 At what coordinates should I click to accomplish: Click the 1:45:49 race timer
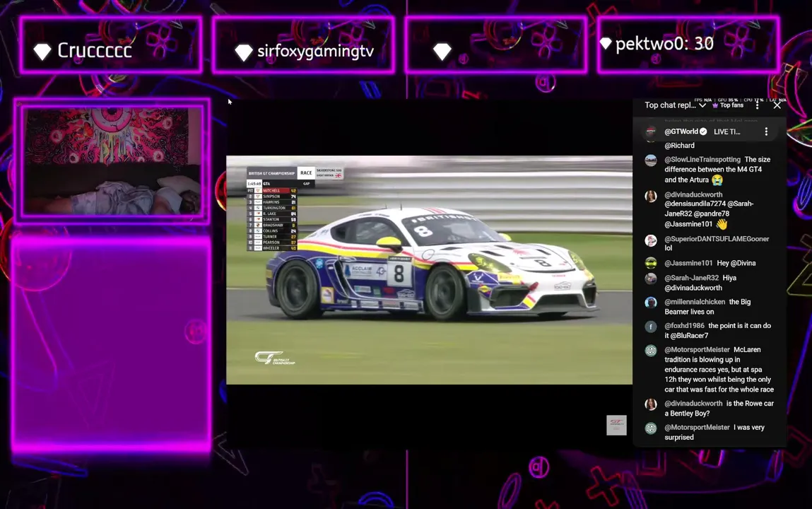(254, 183)
